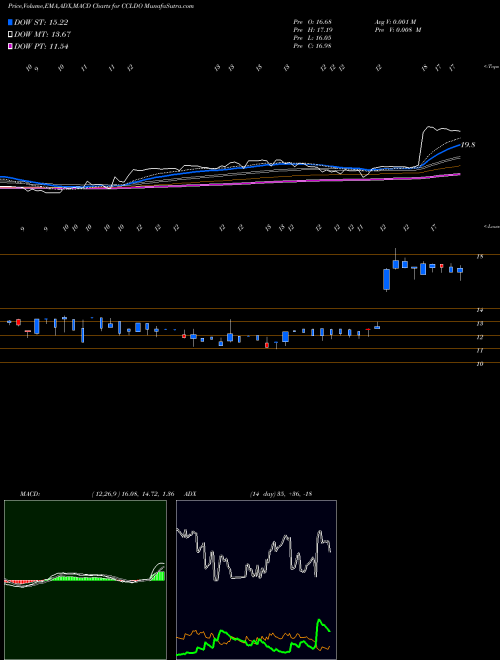This screenshot has width=500, height=660.
Task: Click the 19.8 EMA end label
Action: click(x=468, y=145)
